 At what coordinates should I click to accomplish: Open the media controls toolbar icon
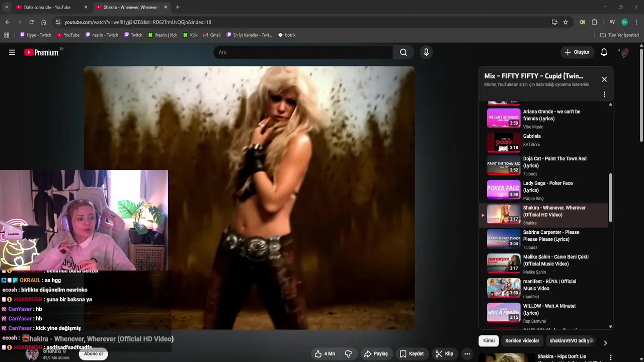tap(612, 22)
